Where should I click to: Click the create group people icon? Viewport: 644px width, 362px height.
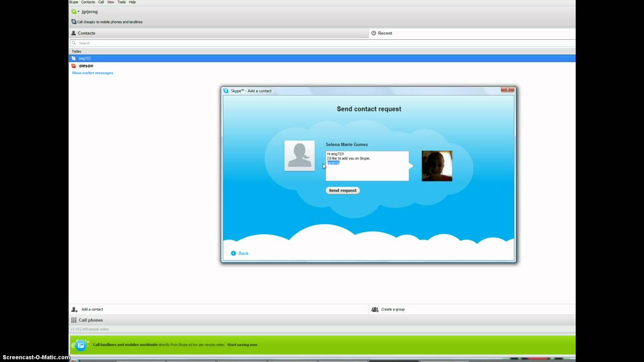click(x=375, y=310)
